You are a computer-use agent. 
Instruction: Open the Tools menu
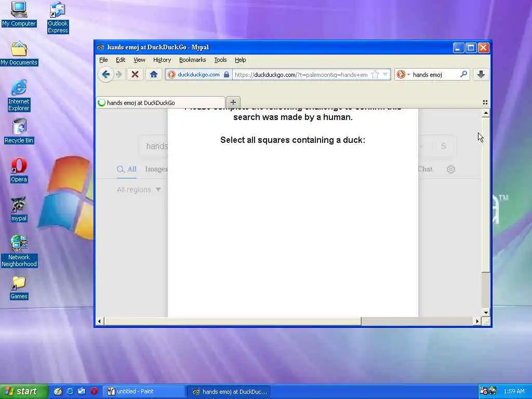coord(220,60)
